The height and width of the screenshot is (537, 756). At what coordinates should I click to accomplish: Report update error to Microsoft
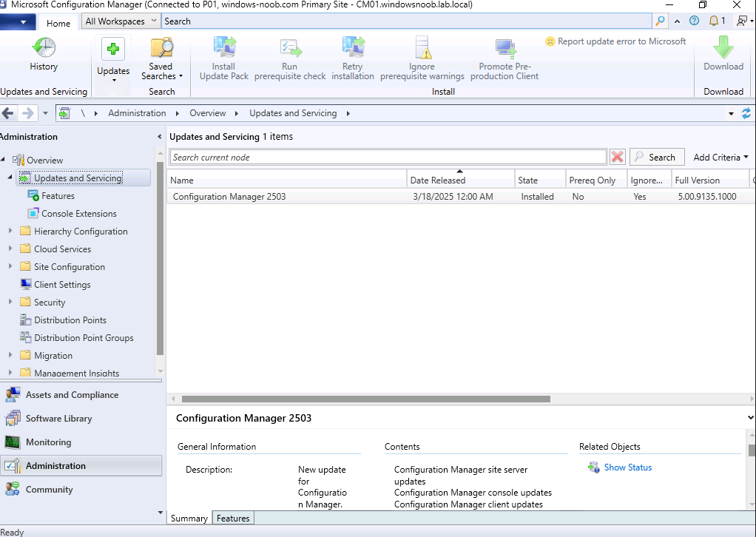click(x=615, y=41)
